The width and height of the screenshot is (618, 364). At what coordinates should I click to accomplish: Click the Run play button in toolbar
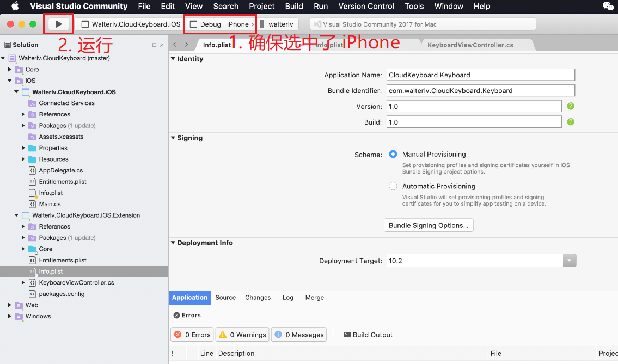(59, 24)
